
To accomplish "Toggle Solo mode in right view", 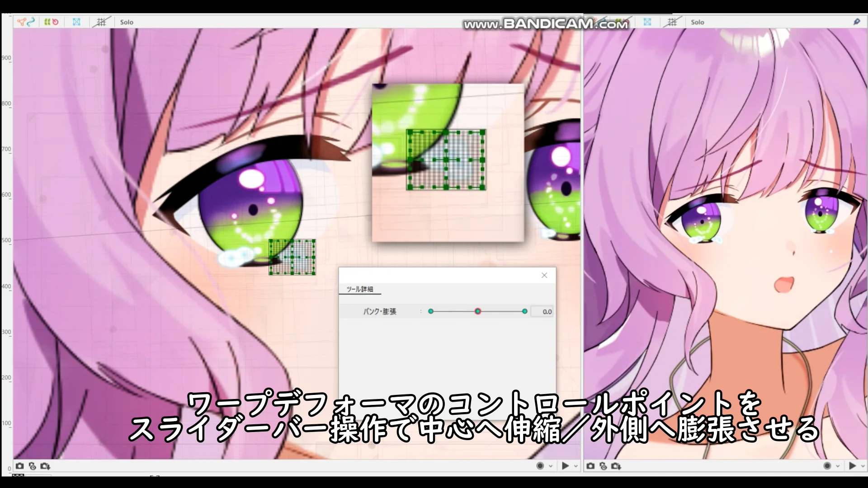I will pos(698,22).
